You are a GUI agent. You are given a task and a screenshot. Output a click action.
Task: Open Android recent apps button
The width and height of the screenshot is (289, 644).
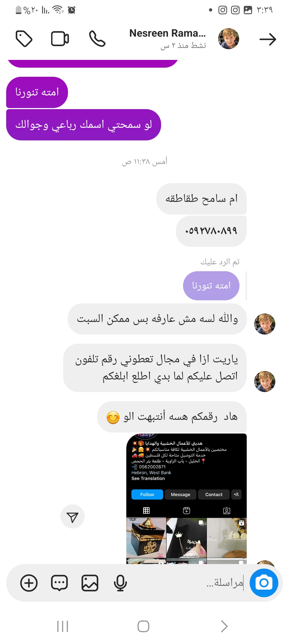63,626
